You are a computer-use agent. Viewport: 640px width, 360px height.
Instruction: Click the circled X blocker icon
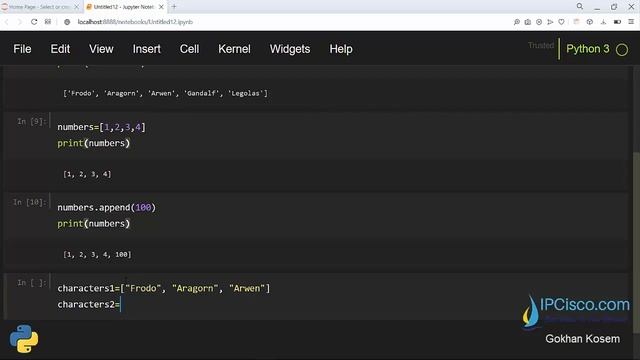point(539,22)
